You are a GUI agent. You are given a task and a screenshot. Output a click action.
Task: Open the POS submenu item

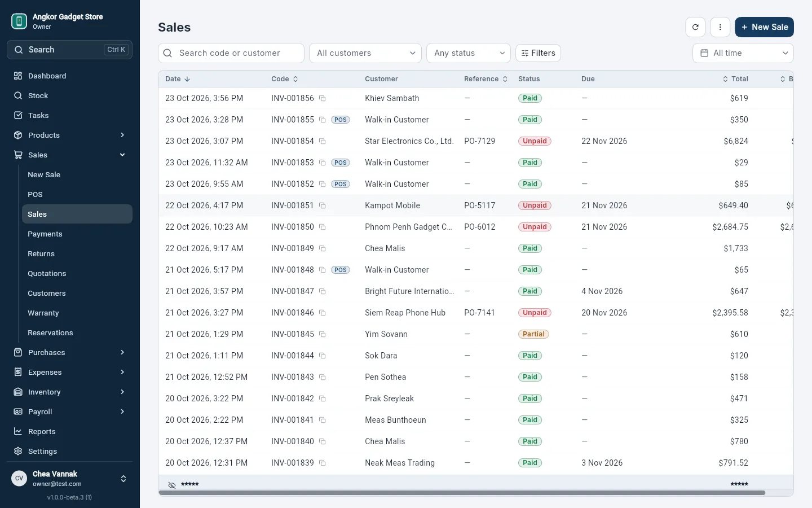pos(77,194)
